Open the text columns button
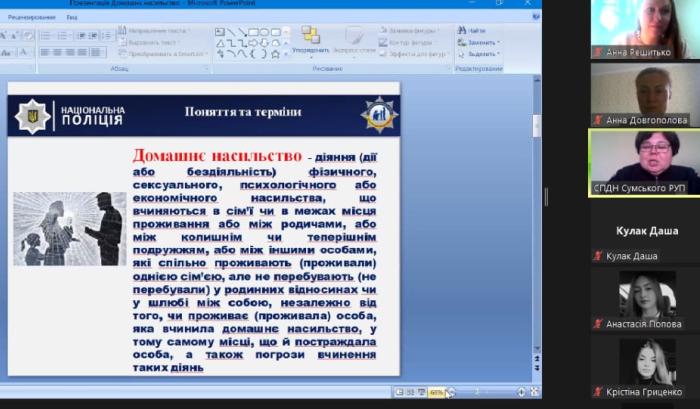Screen dimensions: 700x409 97,53
